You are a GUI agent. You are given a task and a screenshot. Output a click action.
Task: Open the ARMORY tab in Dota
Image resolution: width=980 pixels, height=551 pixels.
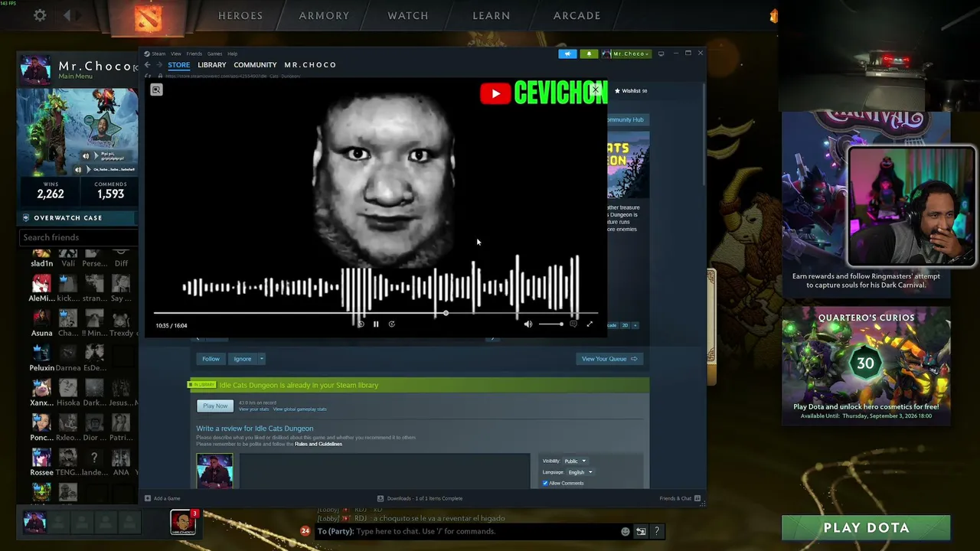point(324,15)
